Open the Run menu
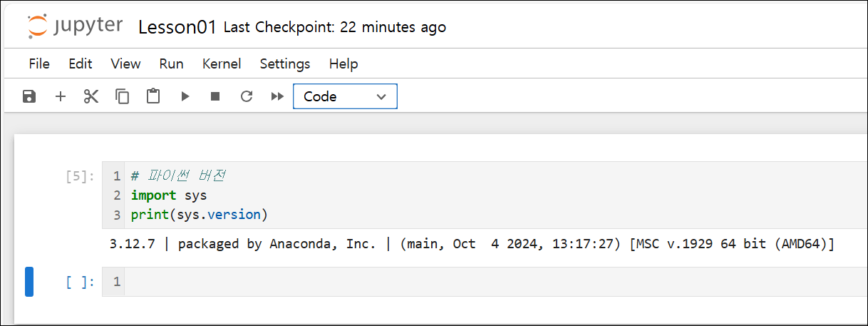 [172, 63]
